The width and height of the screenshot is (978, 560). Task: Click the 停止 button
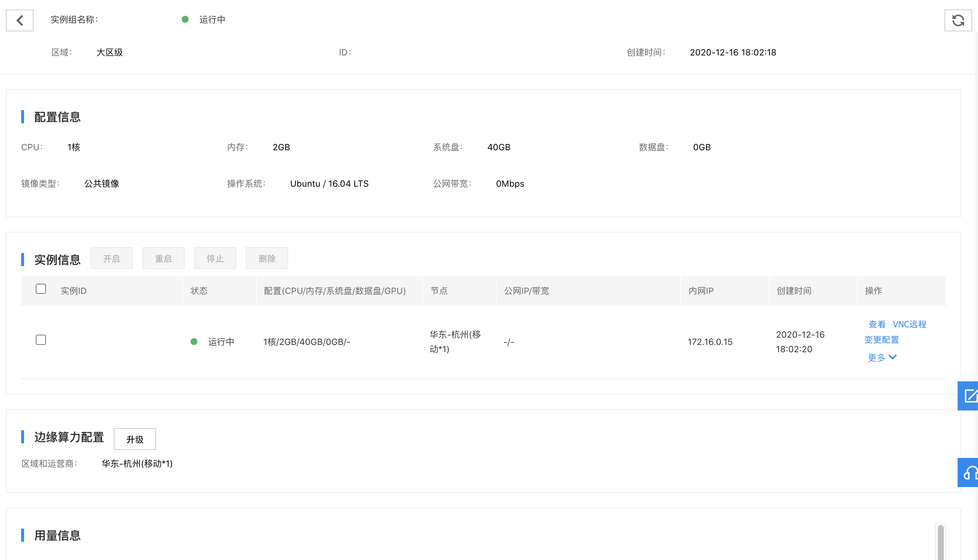click(215, 258)
